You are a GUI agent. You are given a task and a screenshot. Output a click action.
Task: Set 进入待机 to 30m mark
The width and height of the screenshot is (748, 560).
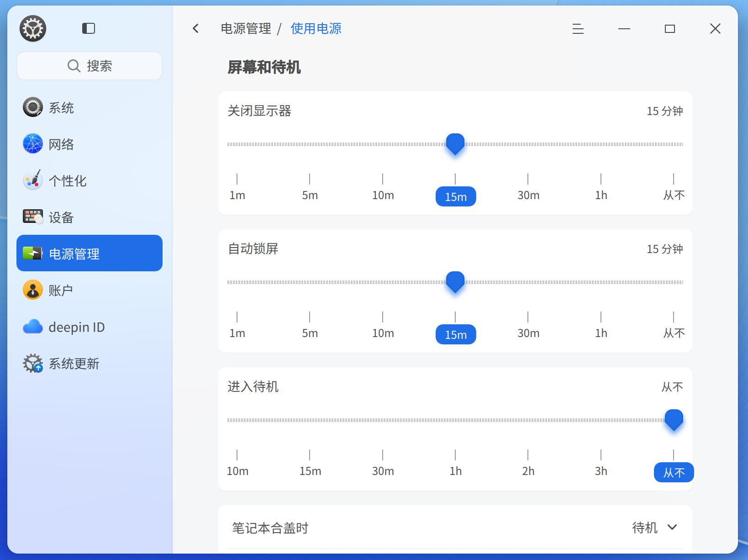(x=383, y=471)
